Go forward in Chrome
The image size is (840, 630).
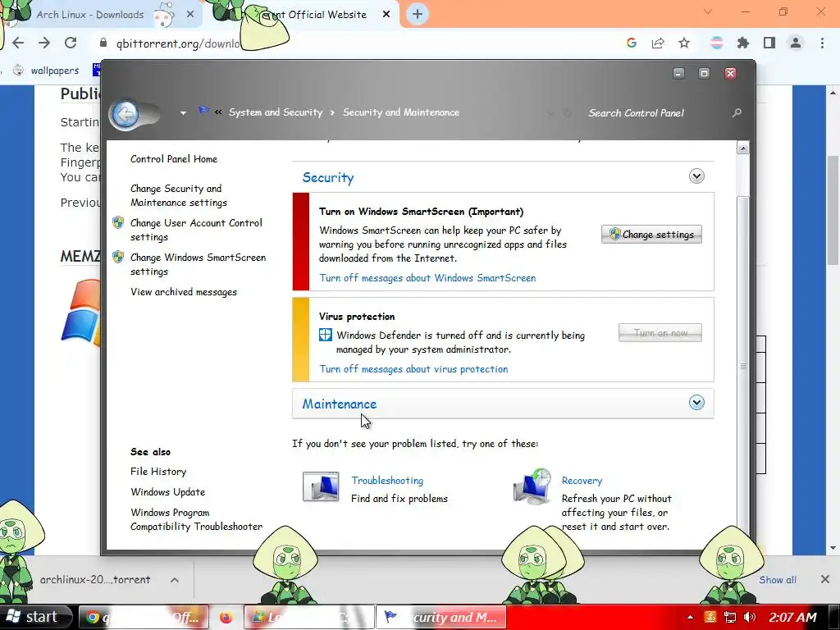tap(44, 43)
